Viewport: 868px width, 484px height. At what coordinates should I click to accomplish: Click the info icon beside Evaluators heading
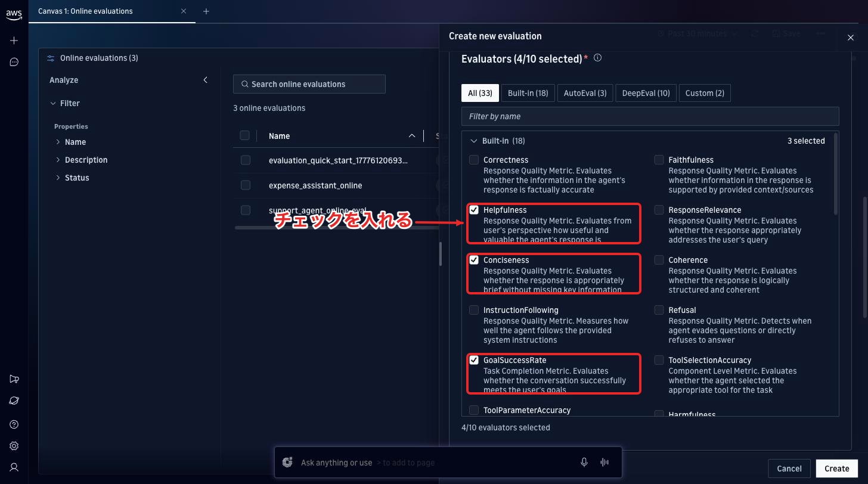pyautogui.click(x=597, y=58)
